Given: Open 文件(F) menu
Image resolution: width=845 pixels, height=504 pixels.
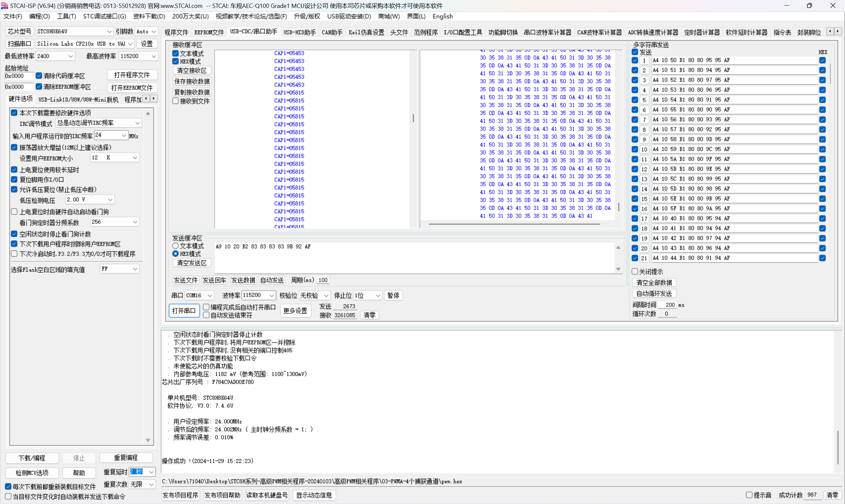Looking at the screenshot, I should click(x=13, y=16).
